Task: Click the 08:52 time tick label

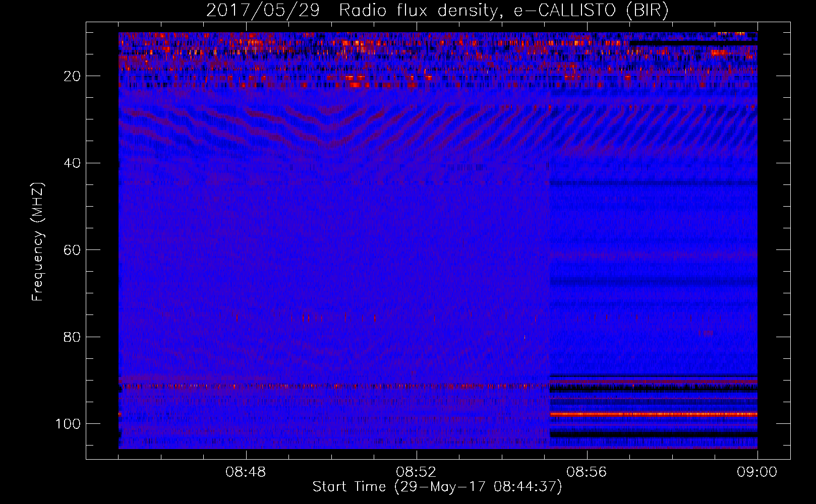Action: click(x=416, y=472)
